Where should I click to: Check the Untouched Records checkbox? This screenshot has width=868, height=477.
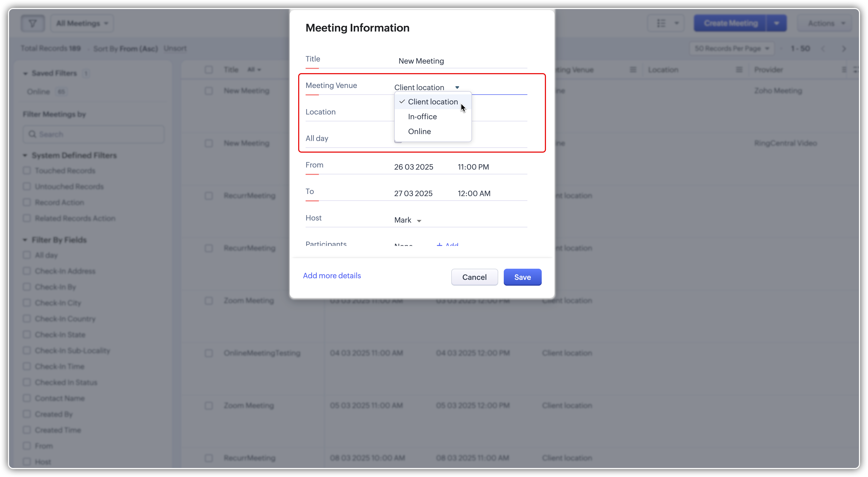click(x=27, y=187)
